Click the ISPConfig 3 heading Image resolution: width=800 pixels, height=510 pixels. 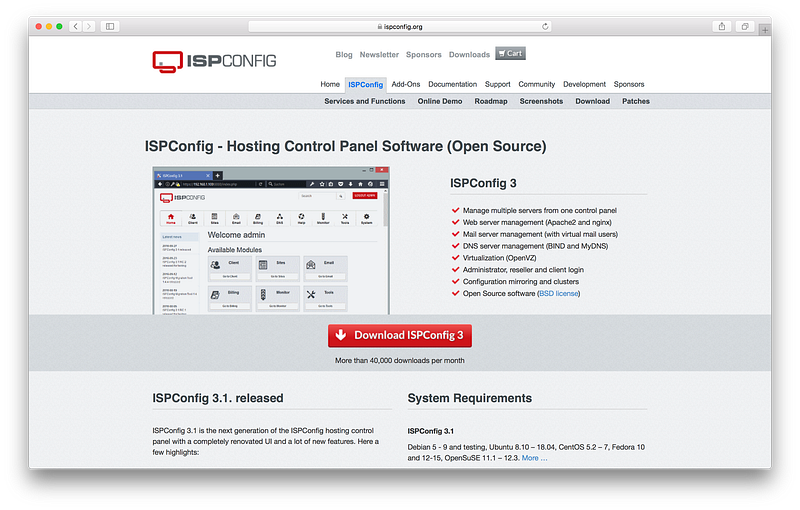click(483, 183)
